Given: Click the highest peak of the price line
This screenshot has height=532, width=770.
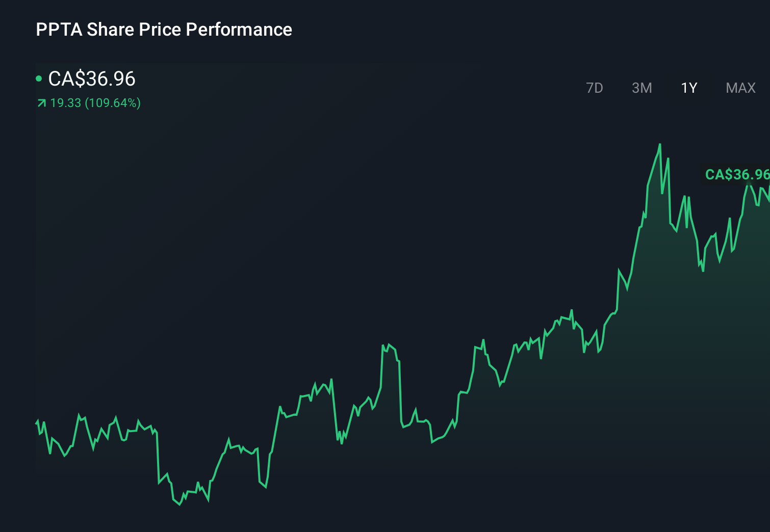Looking at the screenshot, I should point(659,145).
